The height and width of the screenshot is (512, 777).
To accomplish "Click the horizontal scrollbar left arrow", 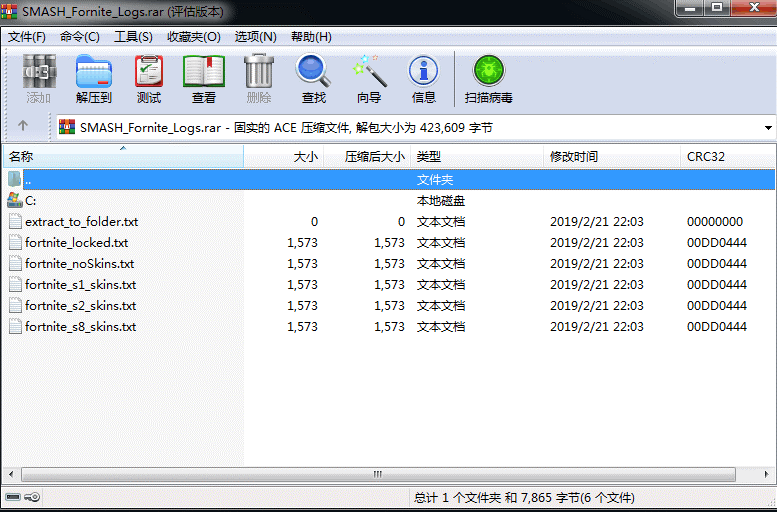I will [x=11, y=474].
